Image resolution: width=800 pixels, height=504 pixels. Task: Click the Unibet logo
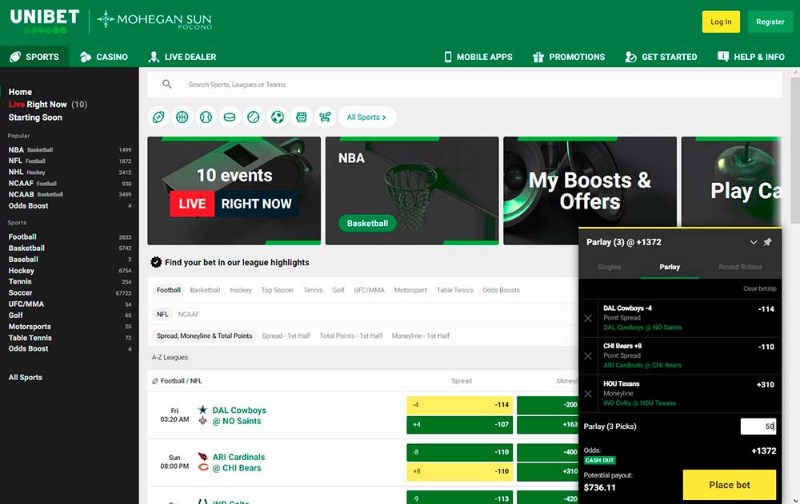click(x=44, y=20)
